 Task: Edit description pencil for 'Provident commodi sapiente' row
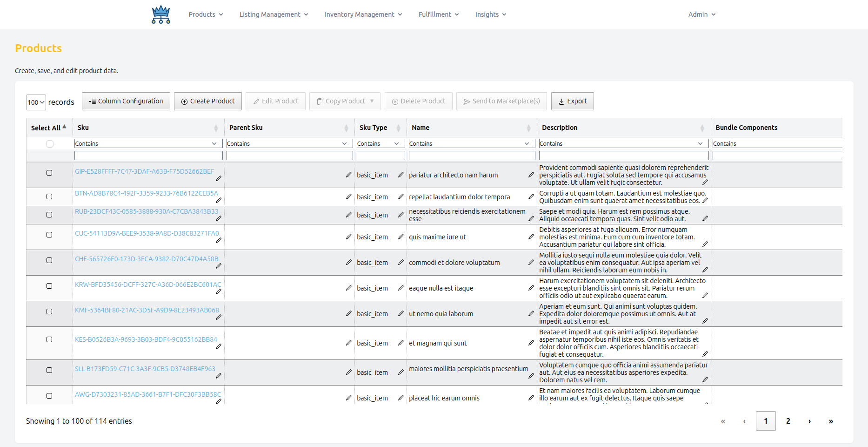(x=705, y=182)
